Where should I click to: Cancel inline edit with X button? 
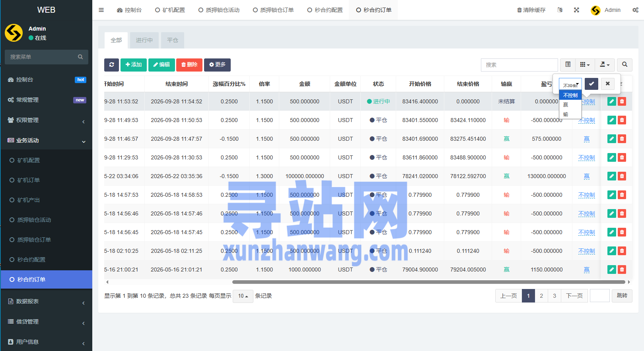(607, 83)
